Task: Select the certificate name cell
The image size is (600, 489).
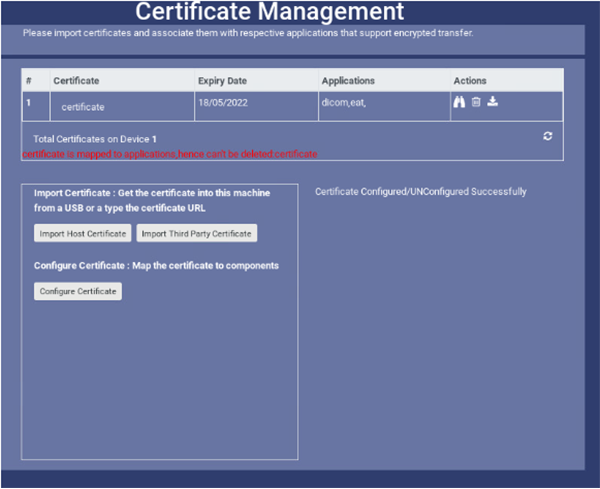Action: pos(82,106)
